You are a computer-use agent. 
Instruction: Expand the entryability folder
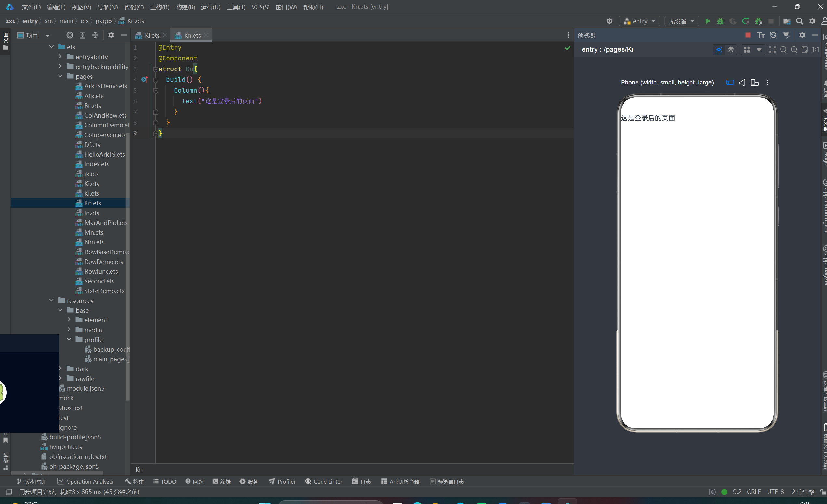coord(60,57)
